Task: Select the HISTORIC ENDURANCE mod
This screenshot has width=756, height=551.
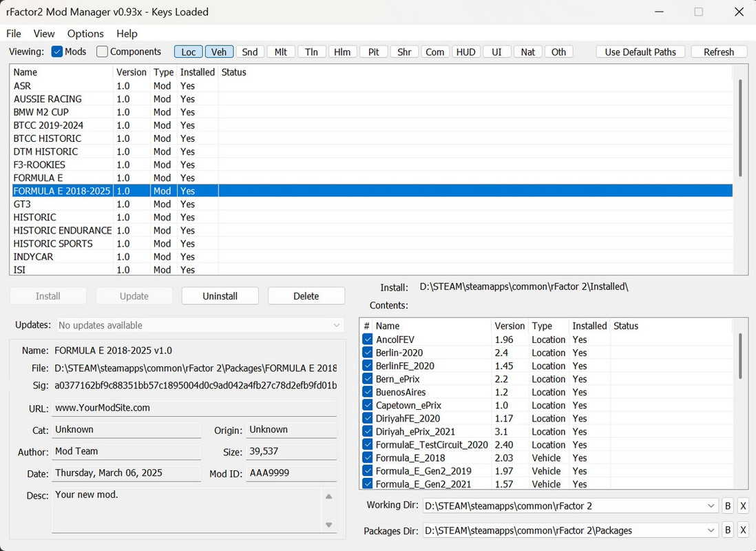Action: click(x=371, y=231)
